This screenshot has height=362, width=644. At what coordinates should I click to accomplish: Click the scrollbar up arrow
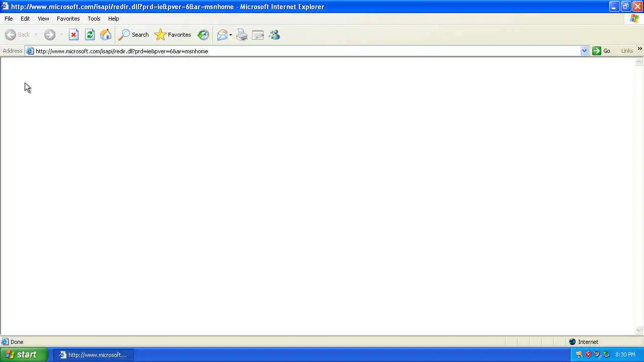click(639, 62)
